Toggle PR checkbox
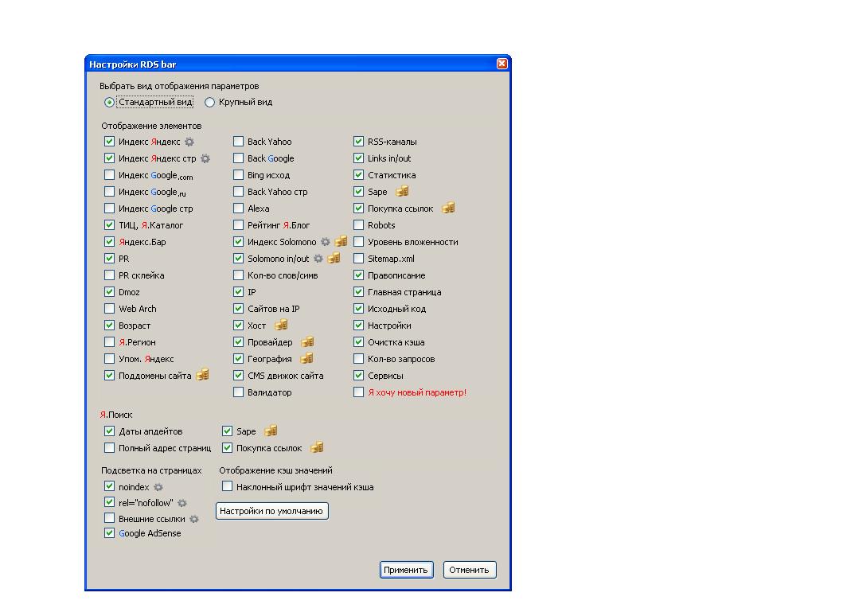This screenshot has height=616, width=843. [x=109, y=259]
